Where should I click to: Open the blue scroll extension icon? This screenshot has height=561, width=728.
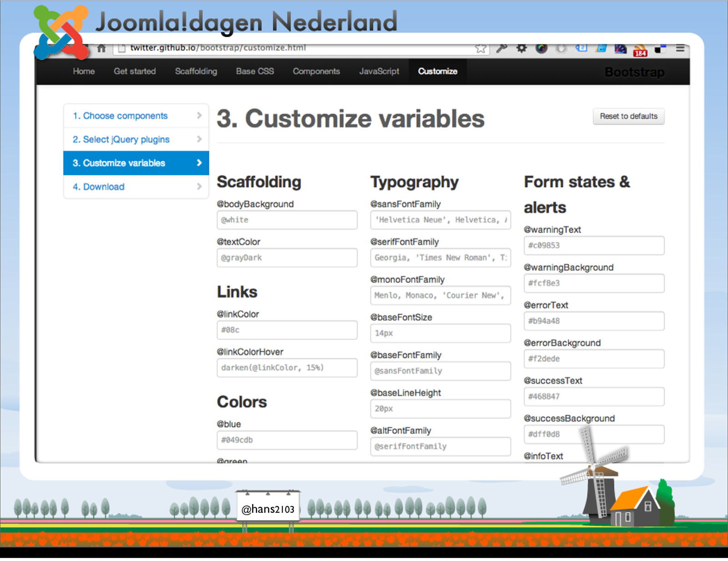(x=601, y=48)
